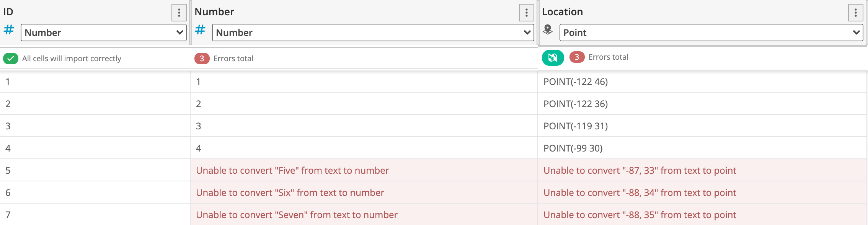The height and width of the screenshot is (225, 868).
Task: Select the "Five" conversion error cell
Action: (292, 170)
